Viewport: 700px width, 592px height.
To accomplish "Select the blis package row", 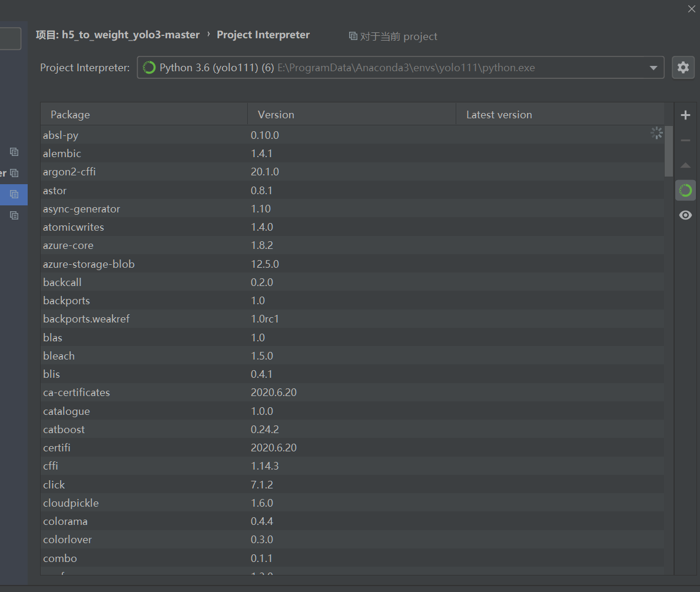I will [352, 374].
